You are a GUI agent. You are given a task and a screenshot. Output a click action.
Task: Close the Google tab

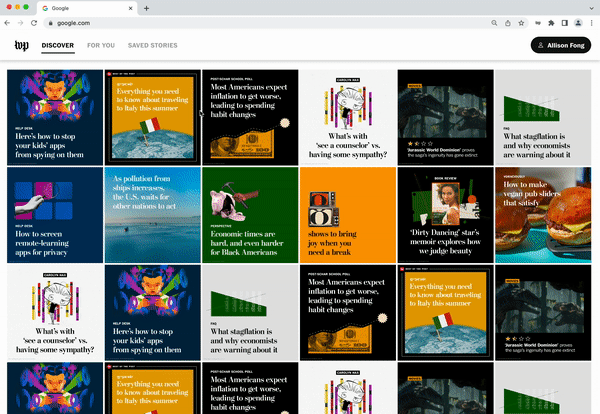point(130,8)
